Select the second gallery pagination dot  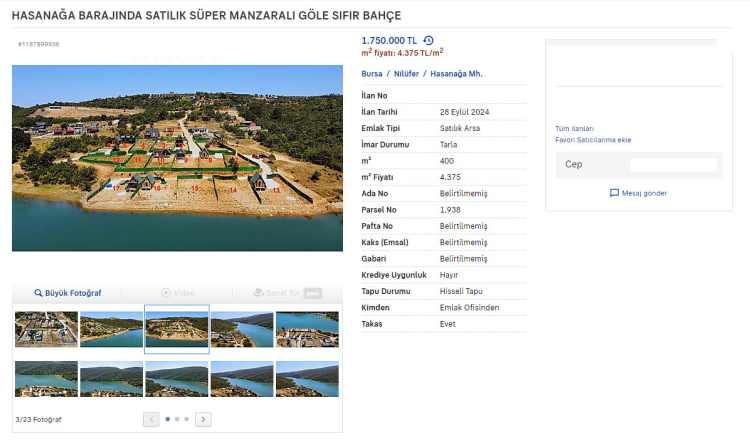pyautogui.click(x=177, y=419)
